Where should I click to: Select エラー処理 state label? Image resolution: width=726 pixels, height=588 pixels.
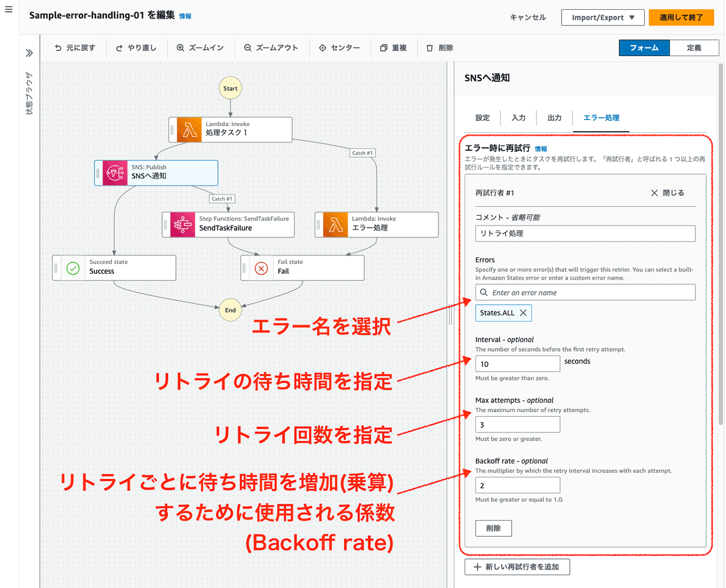point(370,228)
